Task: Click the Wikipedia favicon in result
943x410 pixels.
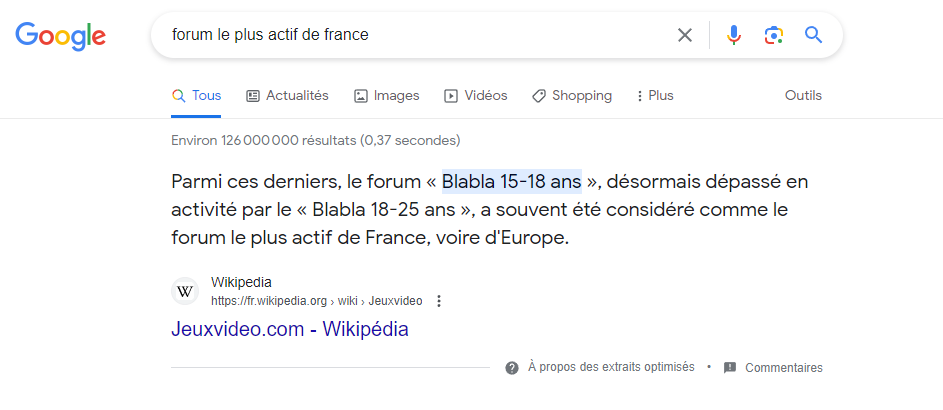Action: tap(185, 292)
